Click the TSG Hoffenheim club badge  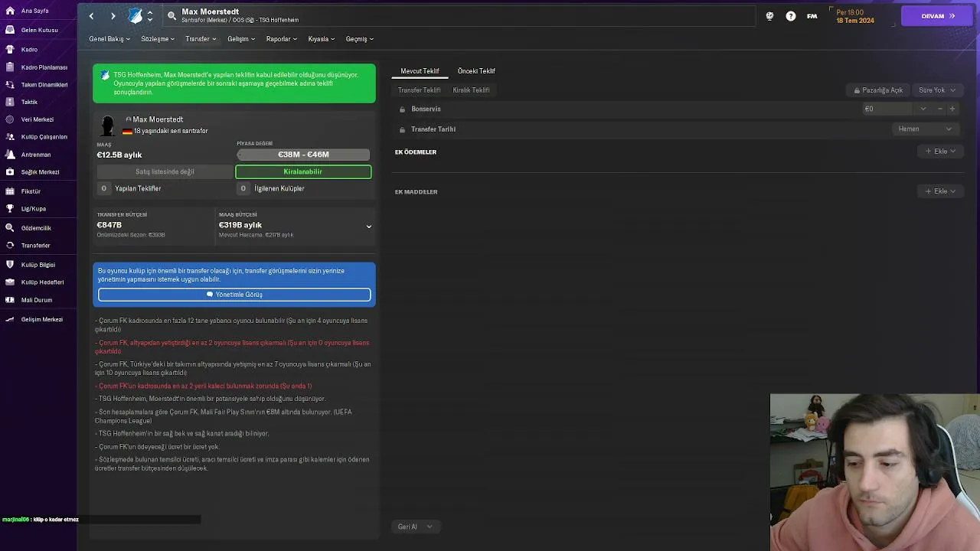pyautogui.click(x=136, y=16)
